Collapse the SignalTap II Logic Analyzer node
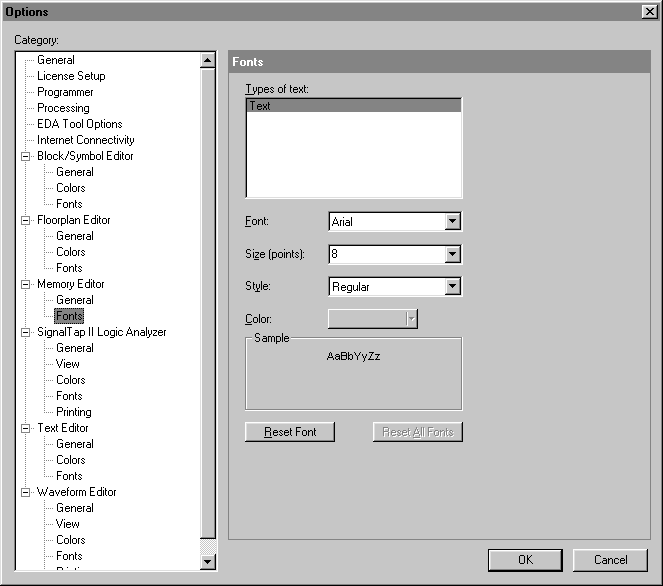Image resolution: width=663 pixels, height=586 pixels. click(26, 332)
